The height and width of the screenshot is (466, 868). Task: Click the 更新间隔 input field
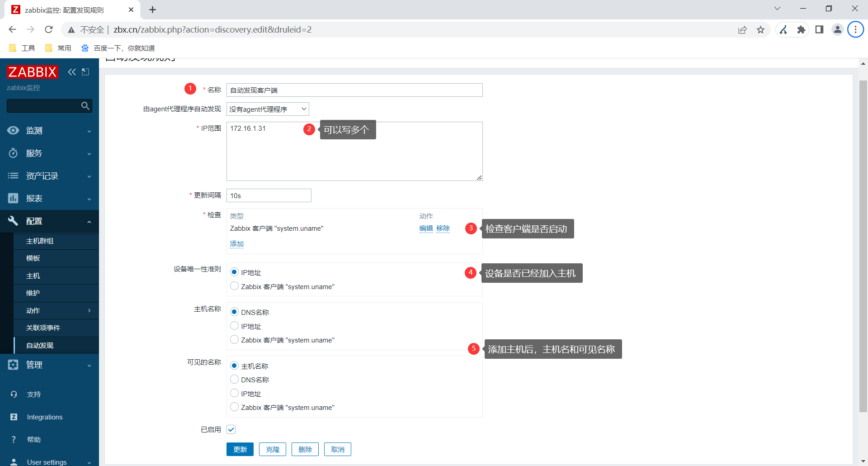point(269,195)
